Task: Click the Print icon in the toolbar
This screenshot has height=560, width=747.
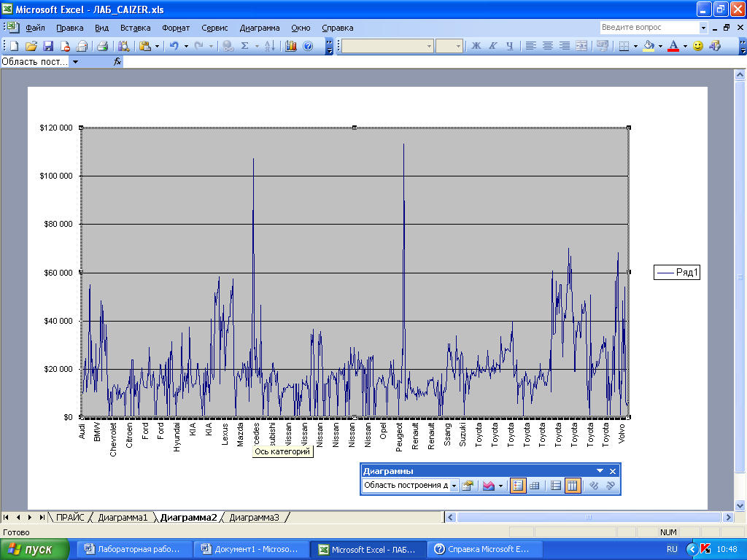Action: point(102,46)
